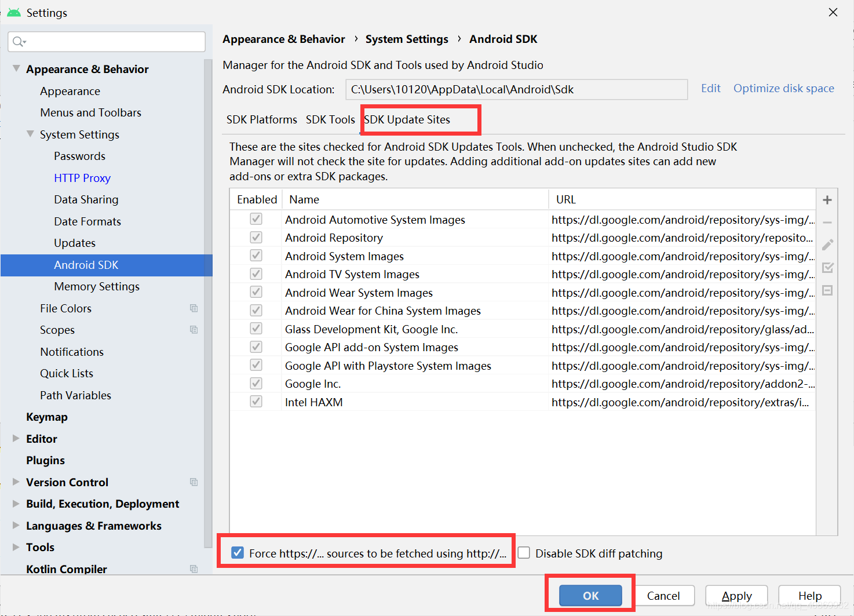Viewport: 854px width, 616px height.
Task: Open HTTP Proxy settings page
Action: (82, 178)
